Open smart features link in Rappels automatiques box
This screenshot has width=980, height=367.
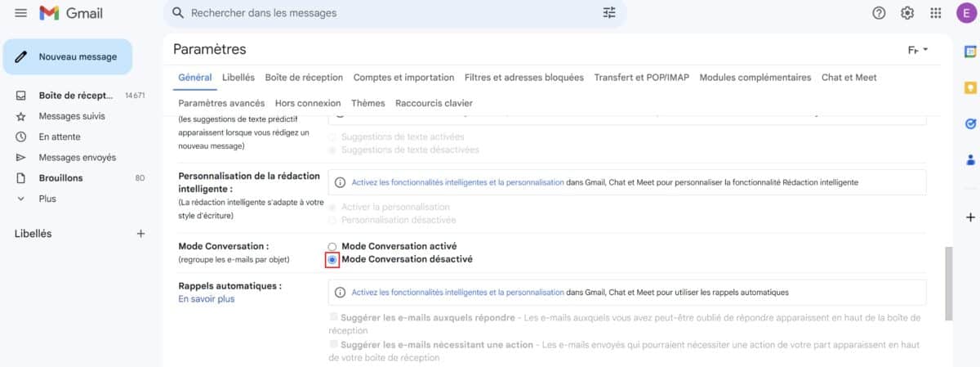pyautogui.click(x=457, y=292)
